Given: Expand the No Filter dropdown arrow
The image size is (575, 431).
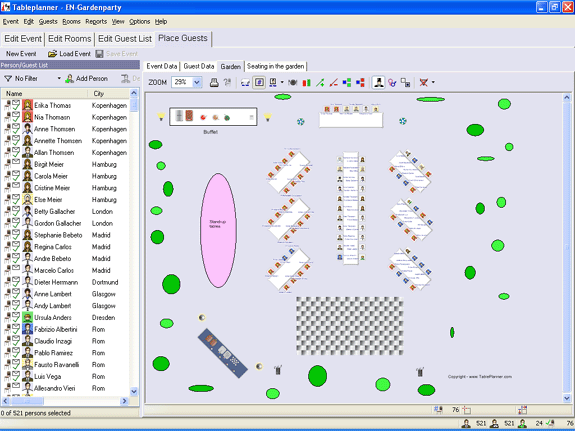Looking at the screenshot, I should tap(59, 78).
